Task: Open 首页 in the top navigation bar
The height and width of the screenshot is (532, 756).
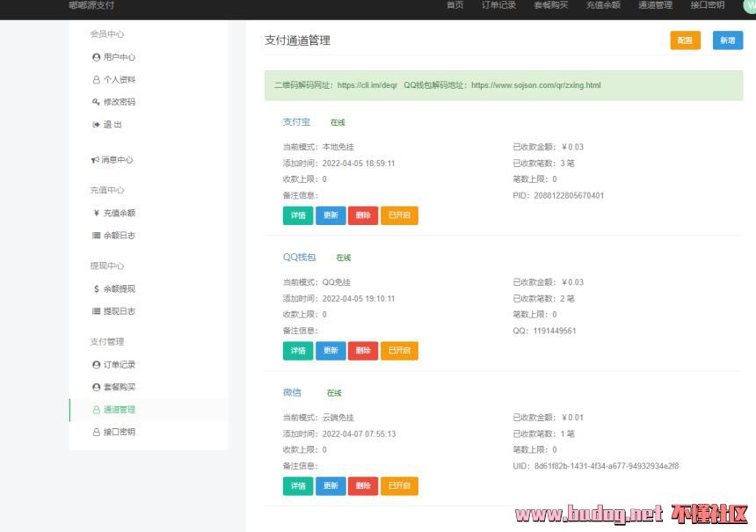Action: [x=454, y=5]
